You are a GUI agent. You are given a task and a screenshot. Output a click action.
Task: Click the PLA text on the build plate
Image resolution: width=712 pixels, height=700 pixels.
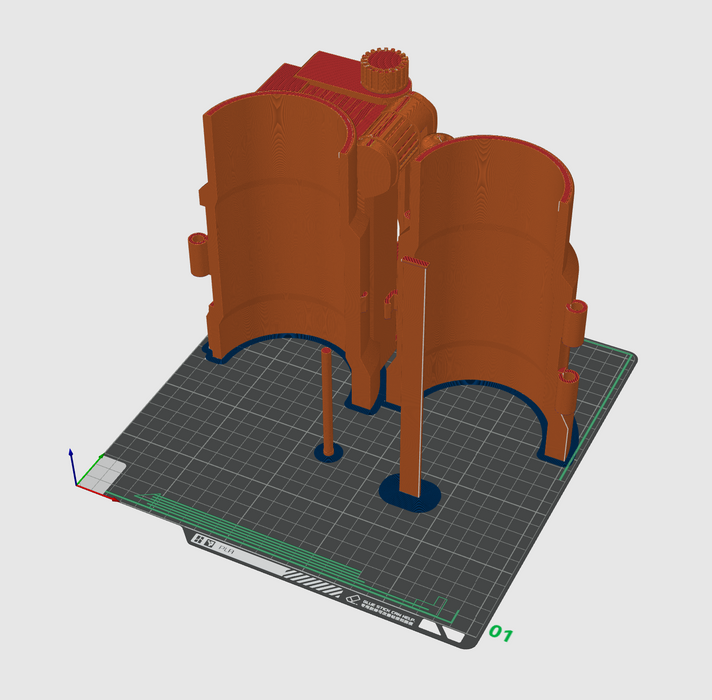point(227,547)
